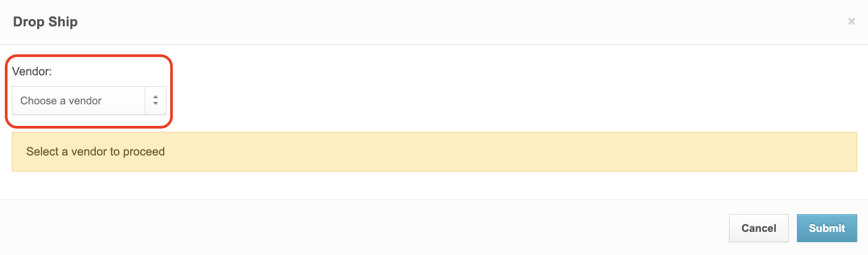Click the blue Submit button
This screenshot has height=255, width=868.
tap(827, 228)
